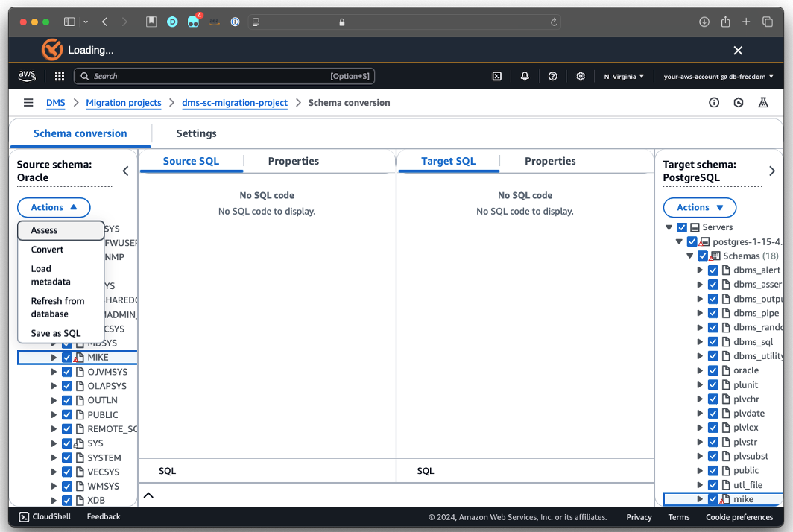
Task: Choose Assess from the Actions menu
Action: 60,230
